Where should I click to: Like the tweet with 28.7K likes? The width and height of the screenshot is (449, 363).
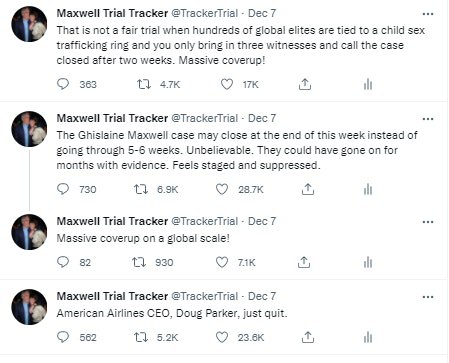point(222,189)
